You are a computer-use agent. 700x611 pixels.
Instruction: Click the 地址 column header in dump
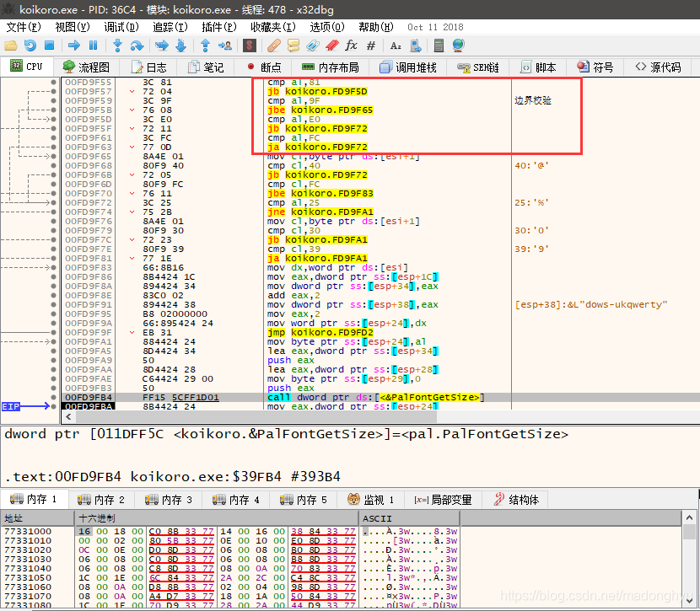tap(37, 518)
